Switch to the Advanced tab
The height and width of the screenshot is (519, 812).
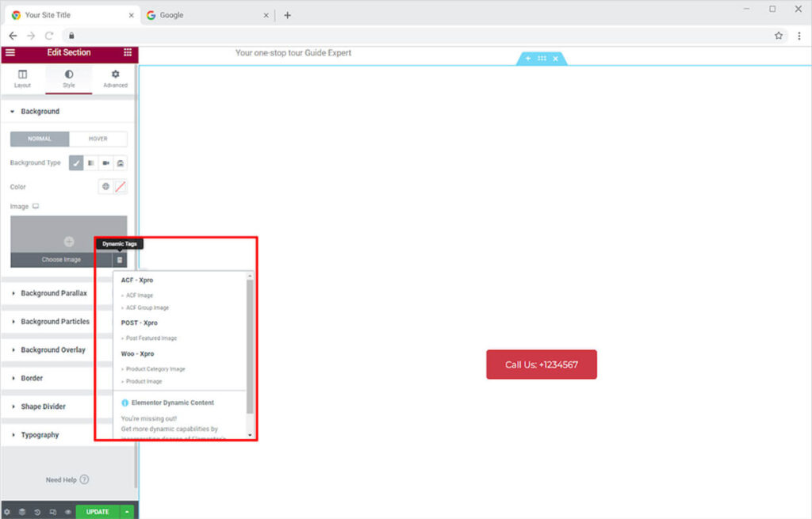point(115,78)
